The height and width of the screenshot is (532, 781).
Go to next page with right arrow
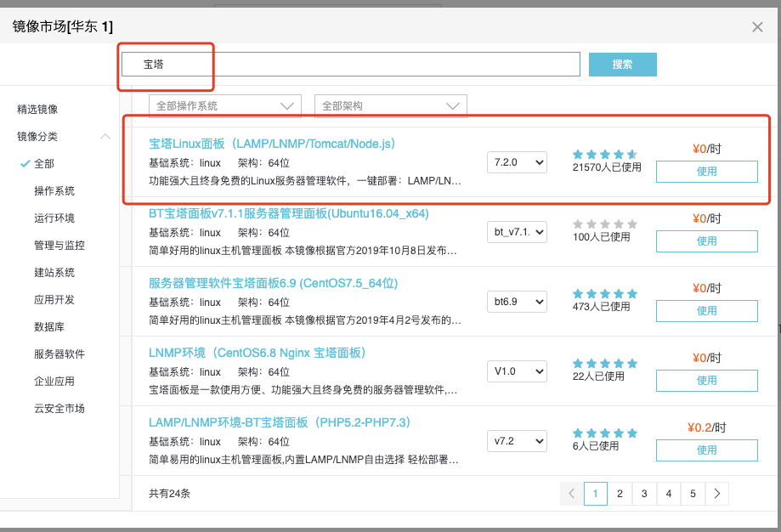(x=717, y=494)
